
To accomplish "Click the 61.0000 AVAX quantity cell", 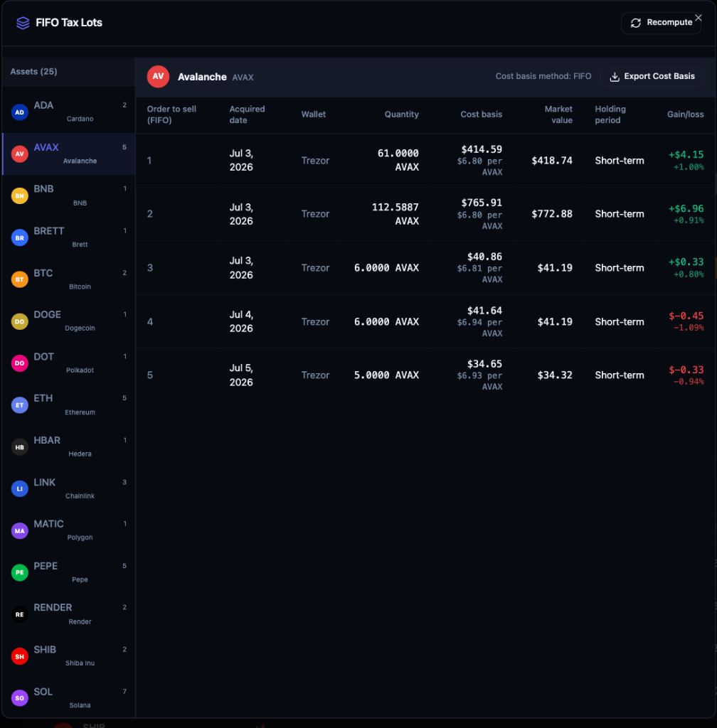I will point(398,160).
